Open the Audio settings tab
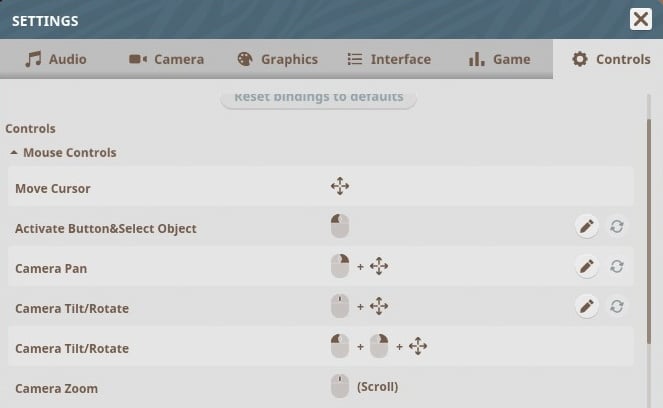Screen dimensions: 663x408 [56, 59]
